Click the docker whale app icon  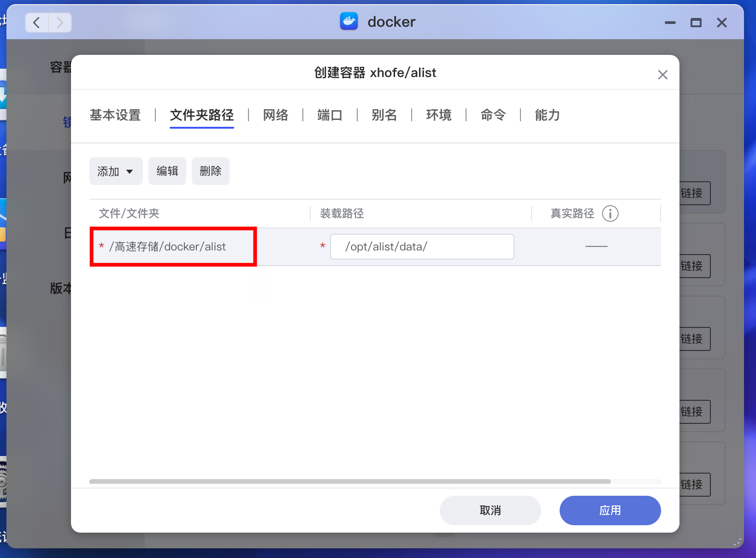(349, 22)
